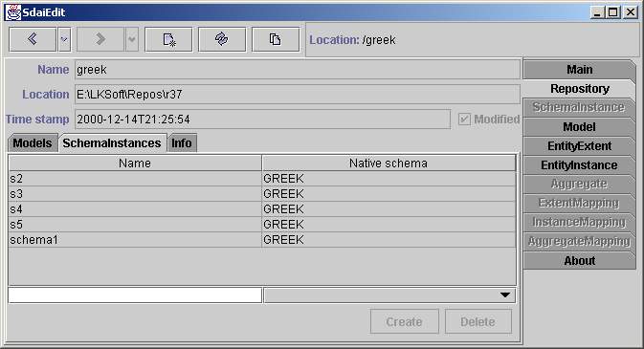Open the Model side tab

click(579, 126)
